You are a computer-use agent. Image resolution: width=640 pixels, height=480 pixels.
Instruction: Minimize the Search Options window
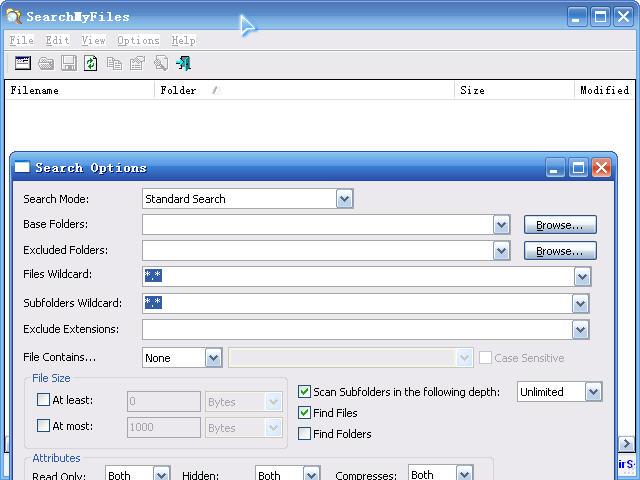(555, 167)
